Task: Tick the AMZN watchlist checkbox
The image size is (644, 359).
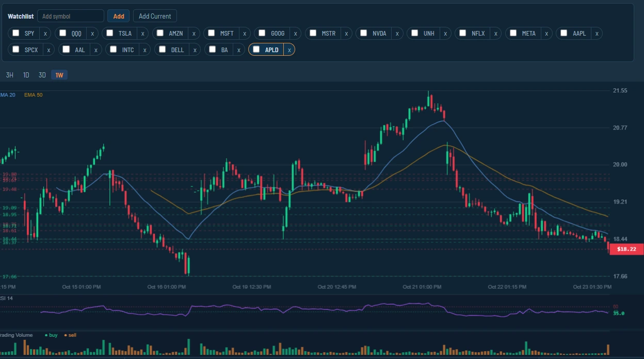Action: point(160,33)
